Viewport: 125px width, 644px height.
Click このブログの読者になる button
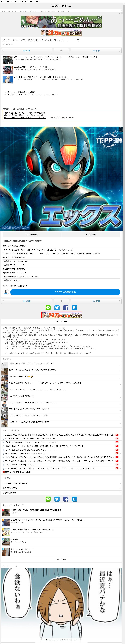click(x=65, y=292)
